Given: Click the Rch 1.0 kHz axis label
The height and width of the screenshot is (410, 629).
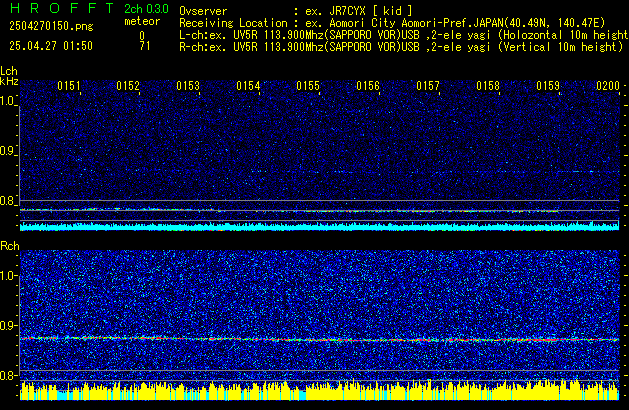Looking at the screenshot, I should [x=8, y=276].
